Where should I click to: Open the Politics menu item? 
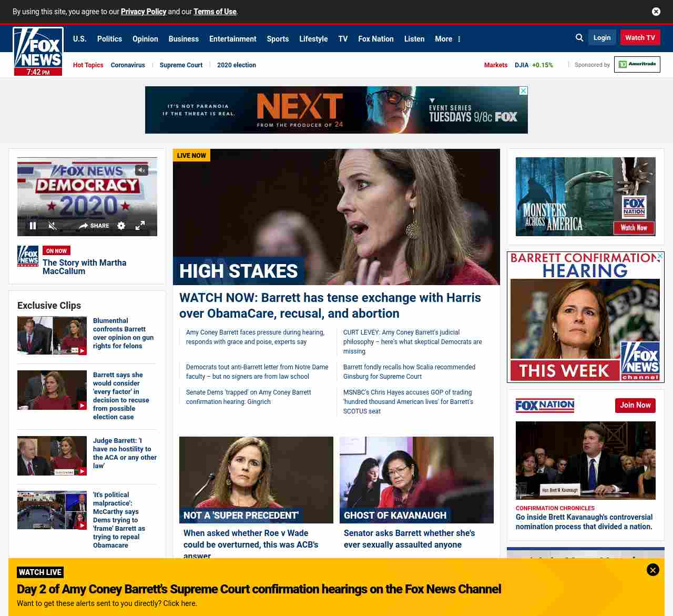click(109, 39)
